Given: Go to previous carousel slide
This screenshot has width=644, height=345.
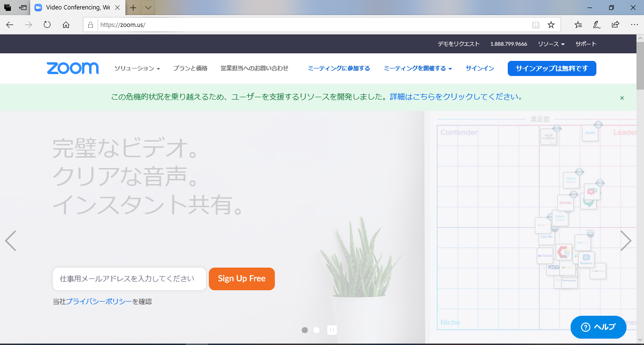Looking at the screenshot, I should click(10, 241).
